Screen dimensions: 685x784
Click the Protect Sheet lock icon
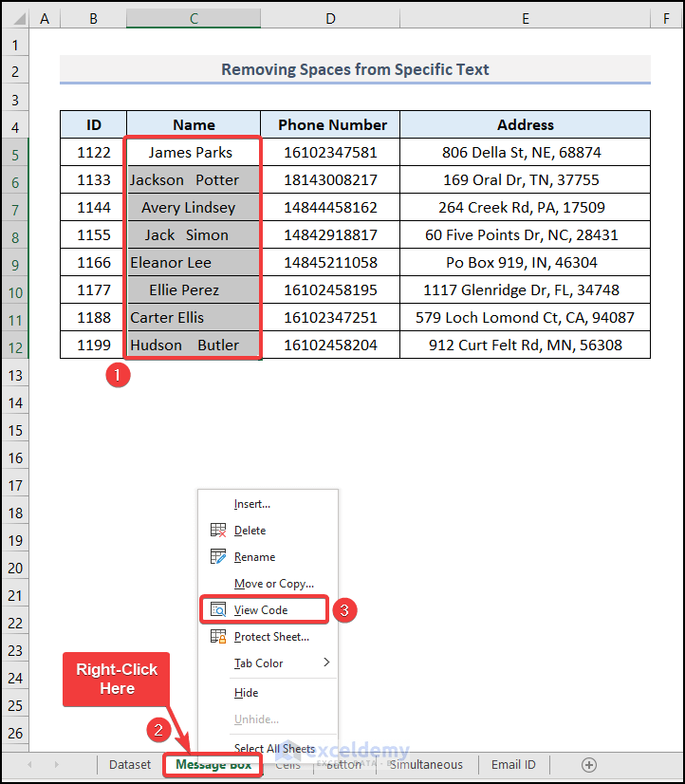[218, 636]
